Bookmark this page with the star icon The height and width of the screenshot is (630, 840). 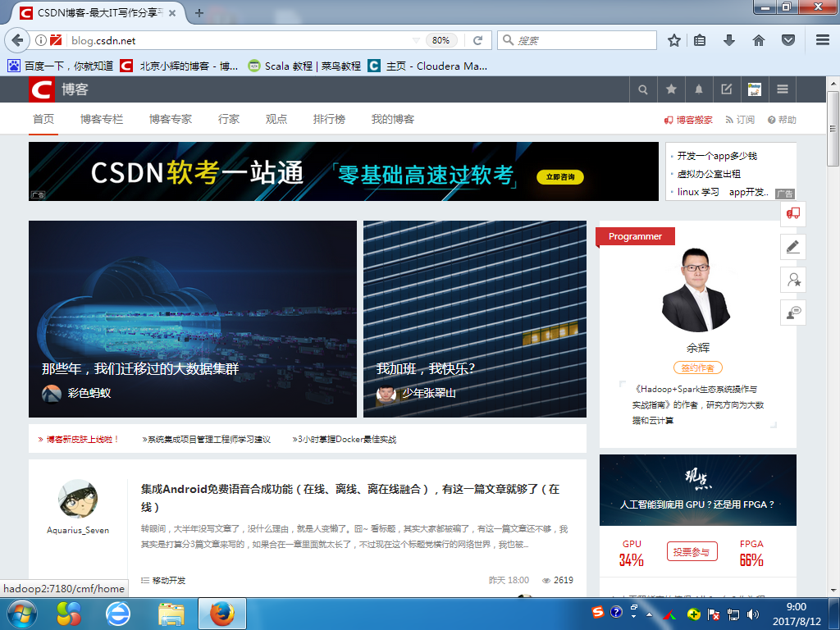pyautogui.click(x=674, y=40)
